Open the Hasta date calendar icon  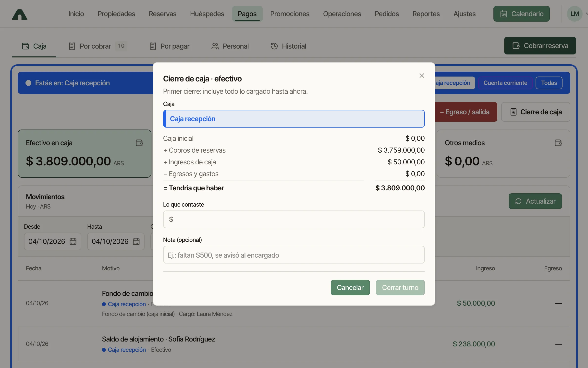136,241
